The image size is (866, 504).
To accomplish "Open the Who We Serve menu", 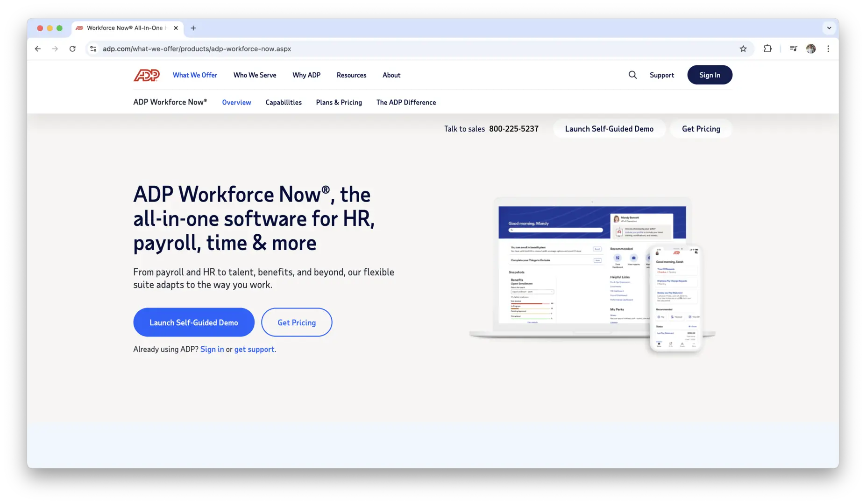I will click(255, 75).
